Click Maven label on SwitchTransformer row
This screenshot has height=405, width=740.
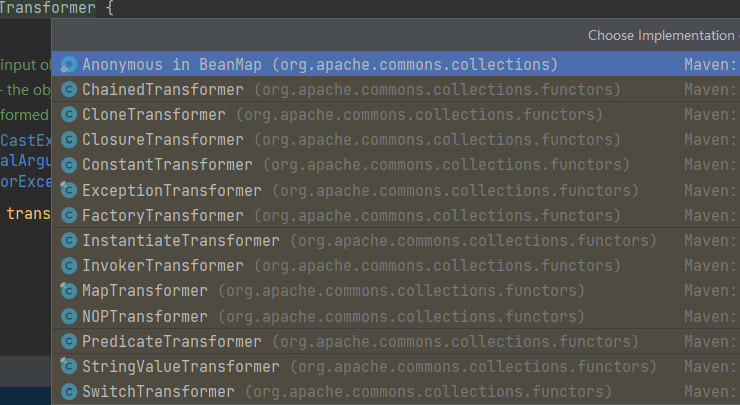712,391
